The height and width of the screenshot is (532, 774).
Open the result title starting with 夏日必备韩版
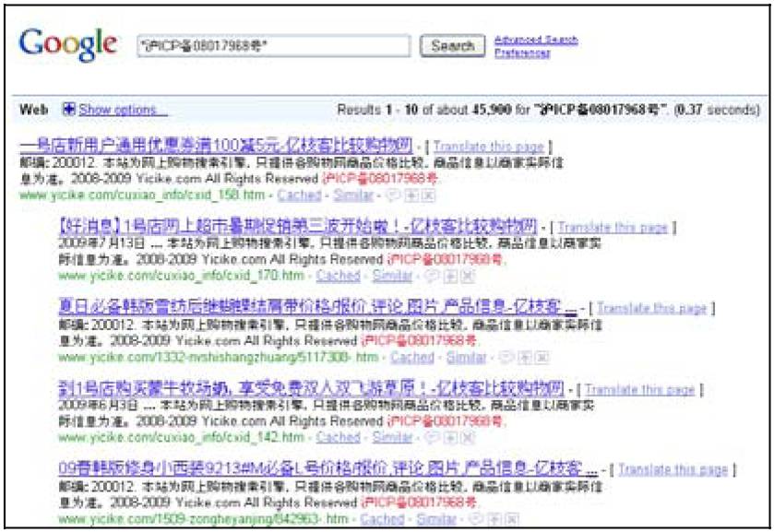[x=317, y=307]
